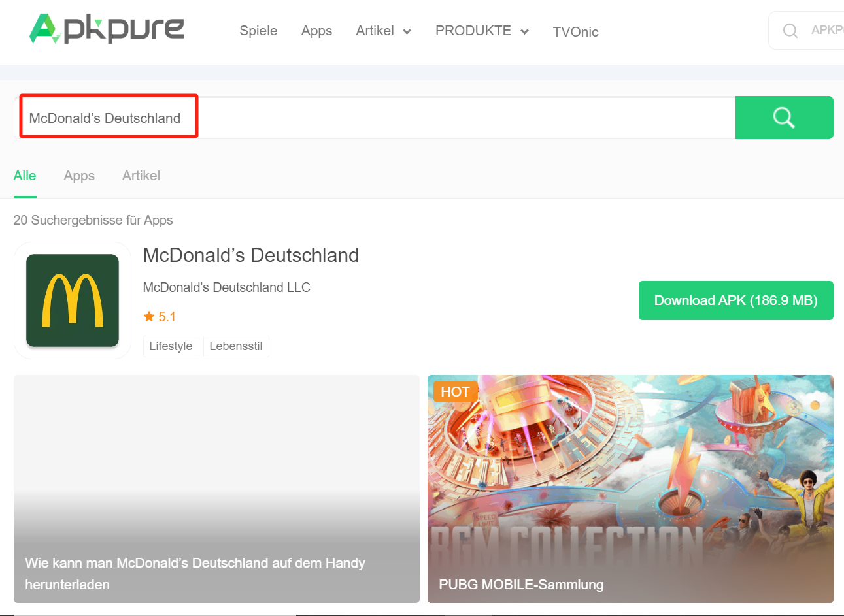This screenshot has width=844, height=616.
Task: Open the McDonald's app icon
Action: [72, 300]
